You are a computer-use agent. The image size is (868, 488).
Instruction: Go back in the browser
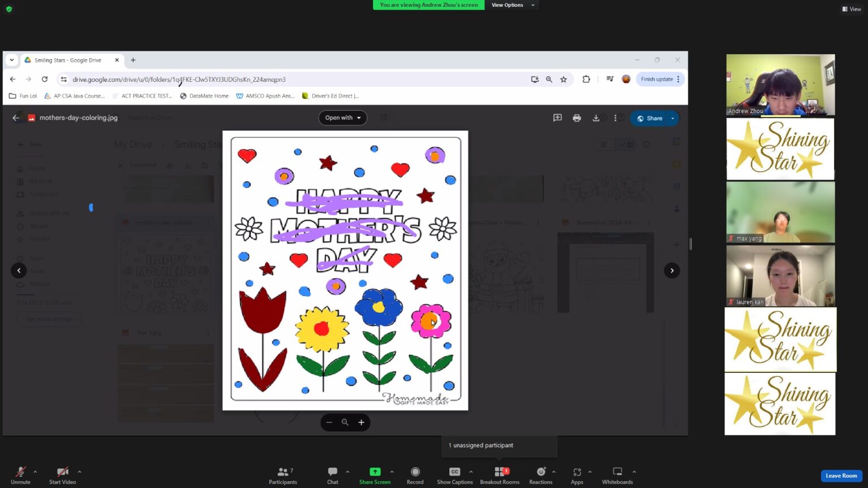12,79
